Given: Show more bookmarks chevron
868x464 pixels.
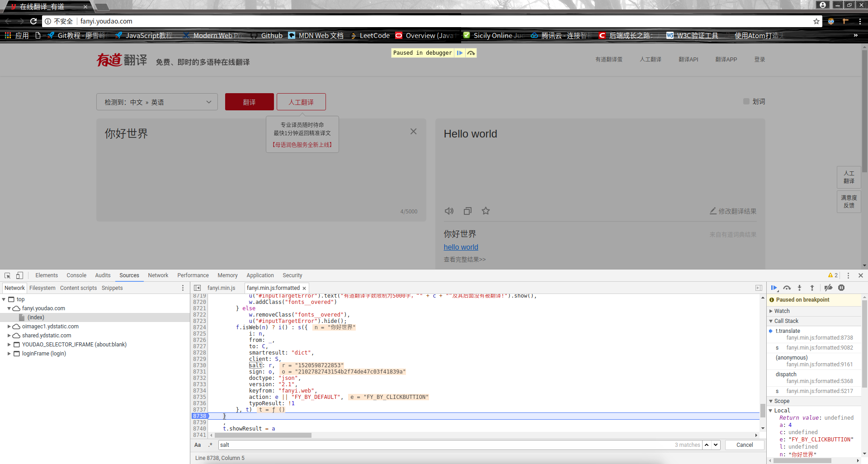Looking at the screenshot, I should [855, 35].
